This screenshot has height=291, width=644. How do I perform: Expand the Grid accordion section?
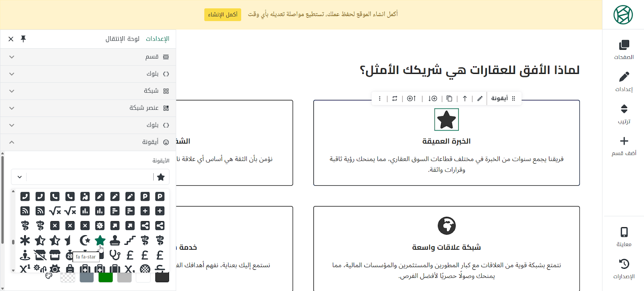[x=88, y=91]
